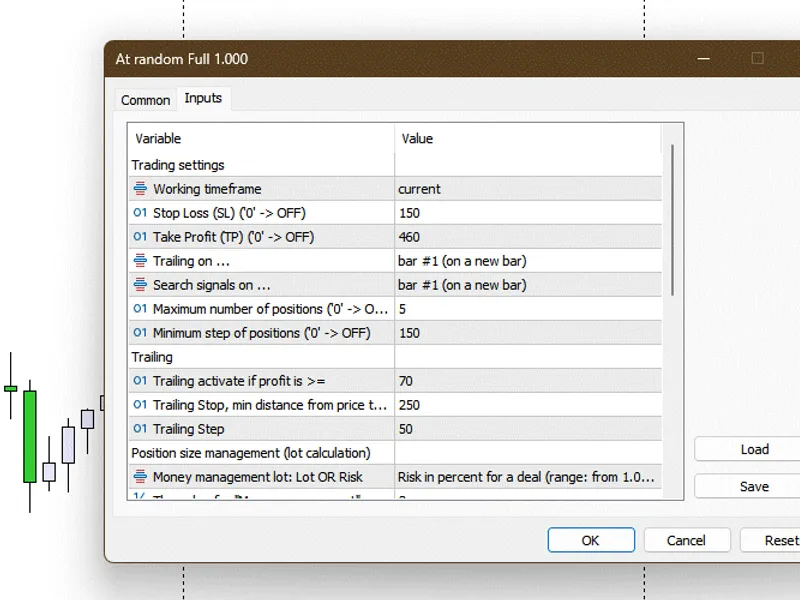Select the 'Trailing Stop, min distance from price' label
This screenshot has height=600, width=800.
(270, 405)
